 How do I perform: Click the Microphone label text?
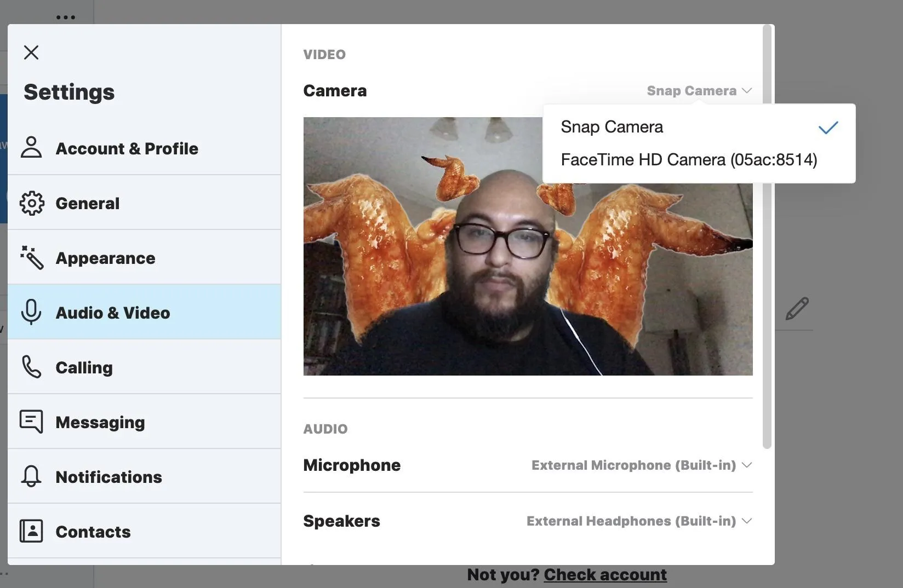pos(352,465)
